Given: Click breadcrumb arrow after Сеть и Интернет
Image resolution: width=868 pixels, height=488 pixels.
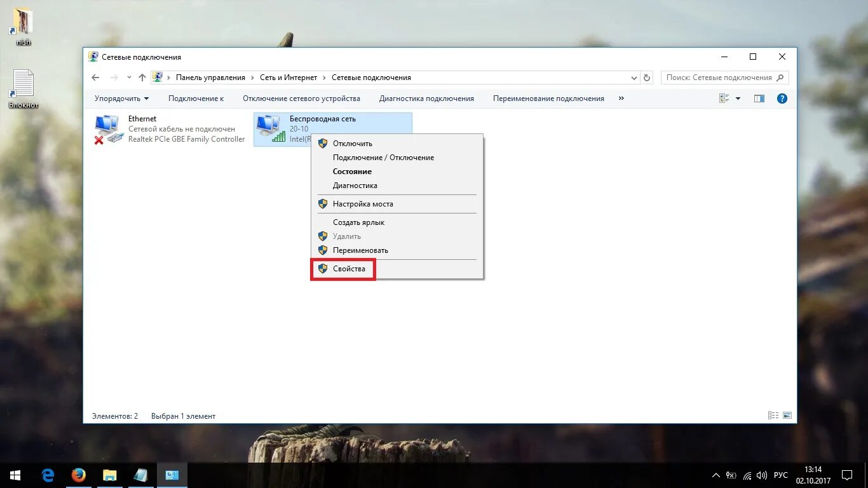Looking at the screenshot, I should point(325,78).
